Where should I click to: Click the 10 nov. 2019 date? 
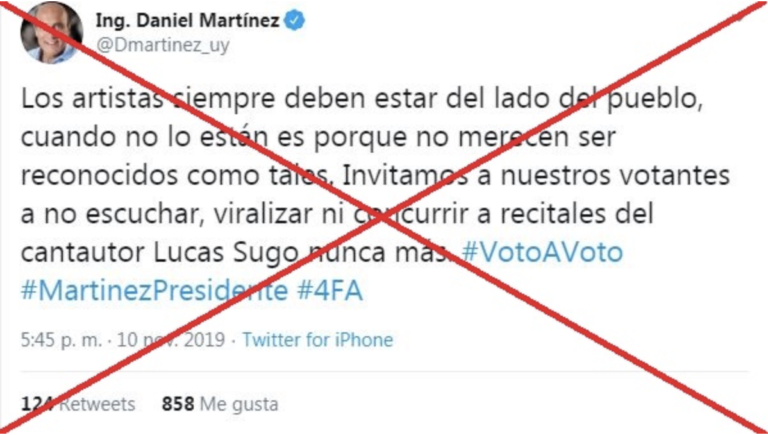170,339
